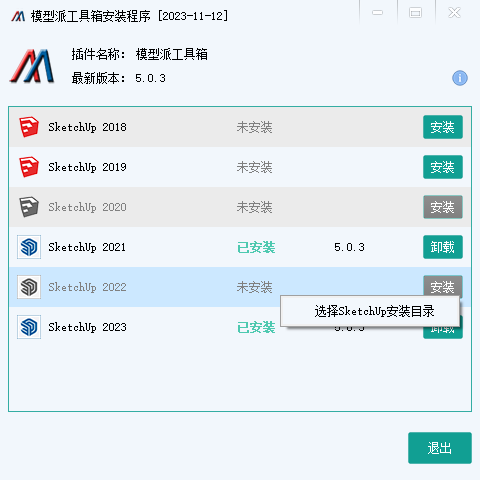Viewport: 480px width, 480px height.
Task: Select the SketchUp 2021 row label
Action: (87, 247)
